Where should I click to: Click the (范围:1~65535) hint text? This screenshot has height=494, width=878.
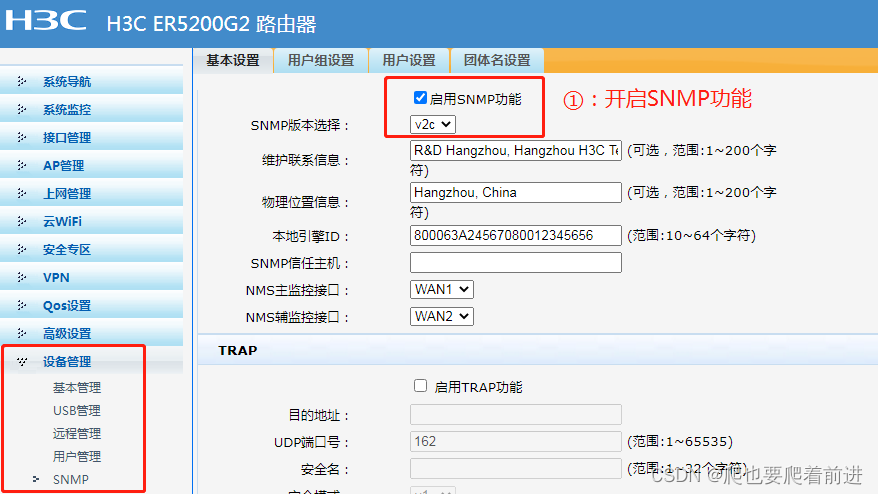click(x=680, y=441)
